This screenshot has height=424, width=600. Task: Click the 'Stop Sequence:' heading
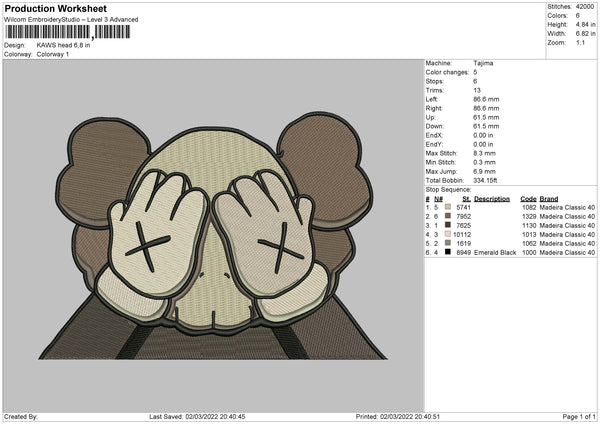[448, 190]
